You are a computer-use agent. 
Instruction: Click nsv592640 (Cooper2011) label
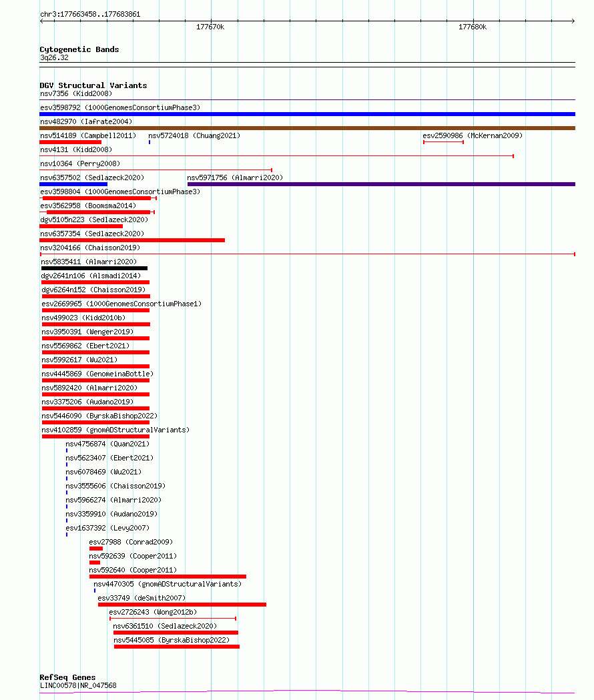click(133, 570)
